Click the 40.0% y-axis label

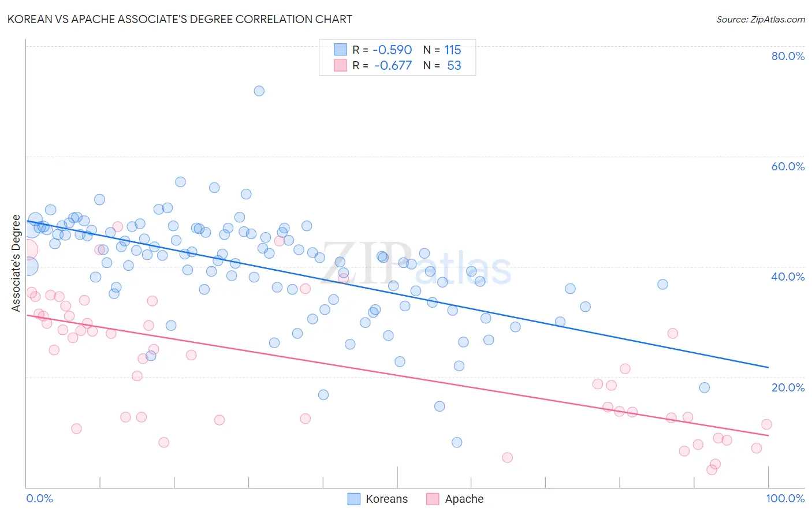point(788,277)
